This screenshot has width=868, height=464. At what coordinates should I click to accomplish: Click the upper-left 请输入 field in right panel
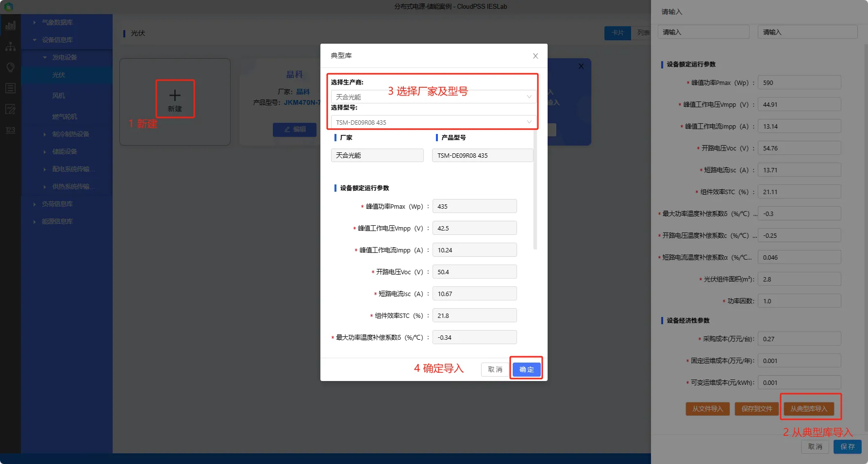click(703, 32)
